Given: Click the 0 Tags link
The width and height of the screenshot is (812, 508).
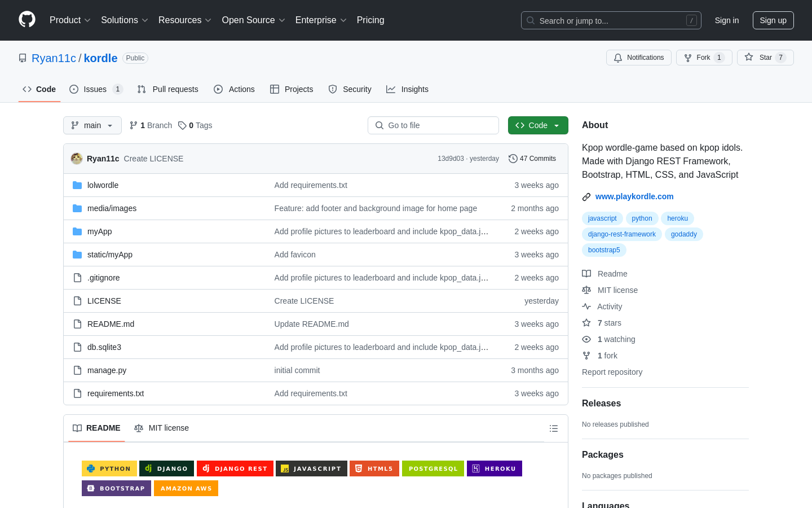Looking at the screenshot, I should pos(195,125).
